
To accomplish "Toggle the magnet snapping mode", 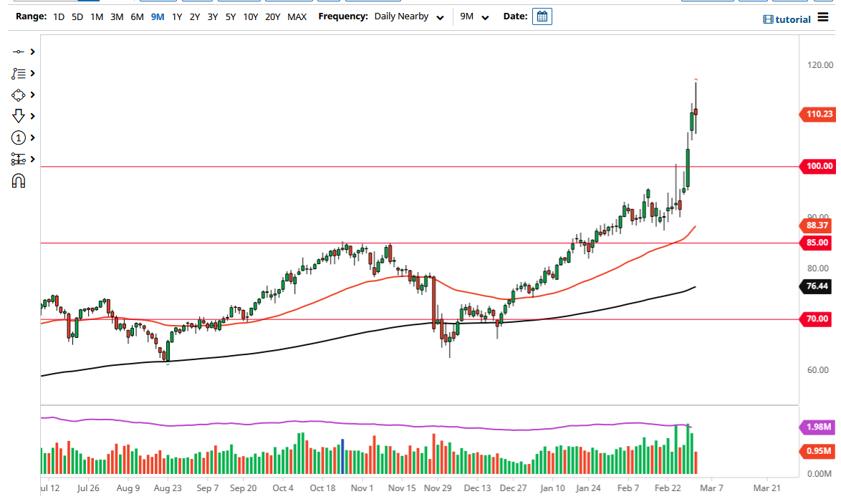I will [x=18, y=180].
